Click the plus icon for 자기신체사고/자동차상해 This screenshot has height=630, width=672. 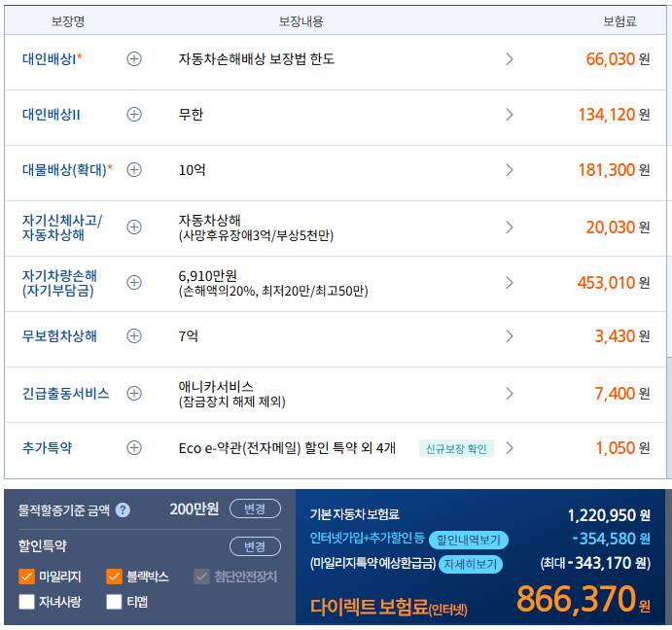(134, 227)
